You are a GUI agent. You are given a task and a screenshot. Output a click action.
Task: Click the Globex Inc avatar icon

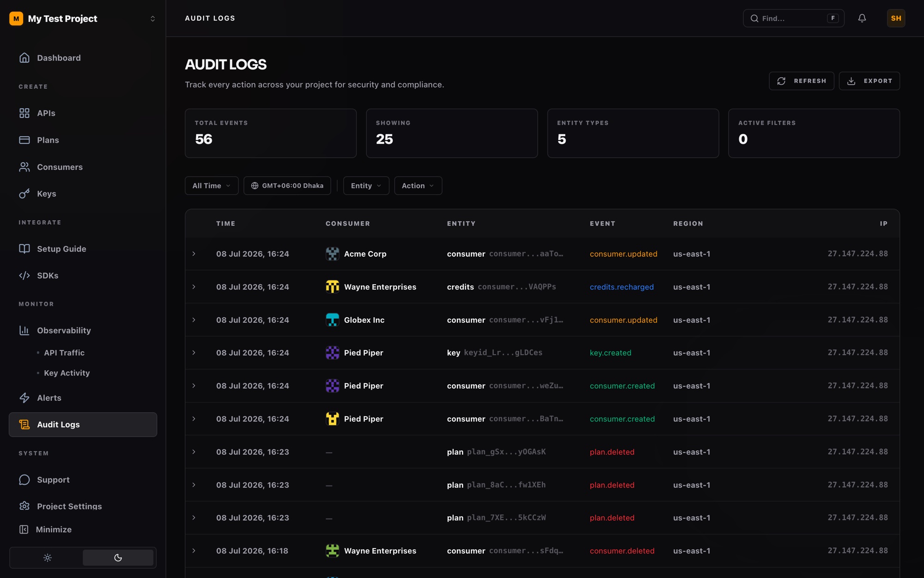(332, 320)
